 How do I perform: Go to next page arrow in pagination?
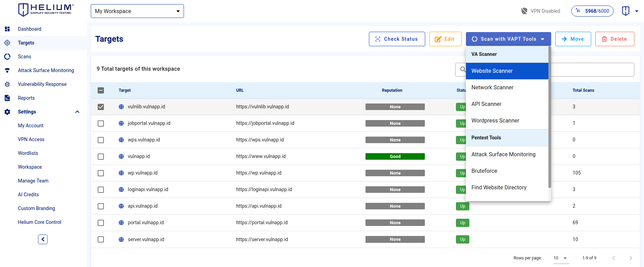pos(631,258)
